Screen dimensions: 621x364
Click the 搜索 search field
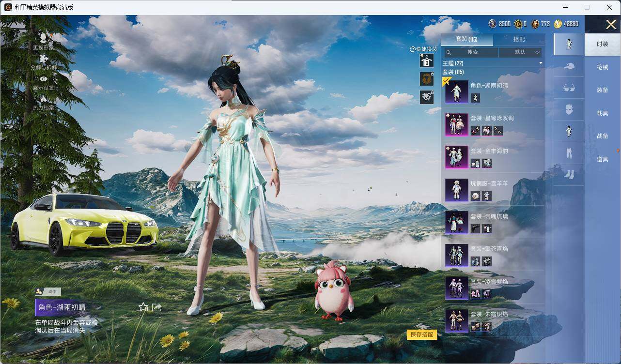click(x=471, y=52)
